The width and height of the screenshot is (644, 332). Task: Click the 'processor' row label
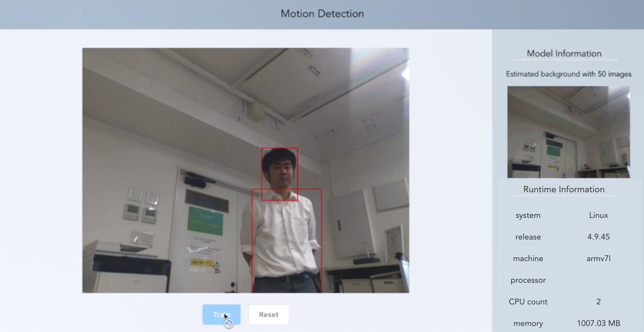click(x=528, y=280)
